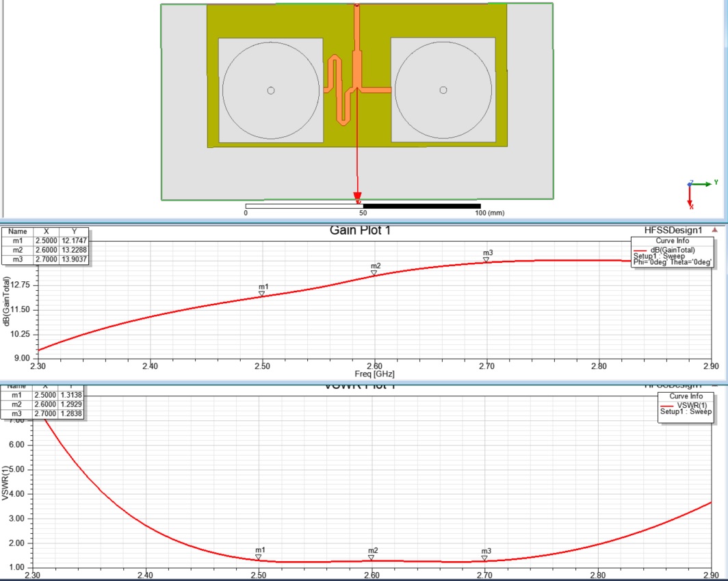The image size is (728, 581).
Task: Click the Gain Plot 1 title
Action: [x=355, y=231]
